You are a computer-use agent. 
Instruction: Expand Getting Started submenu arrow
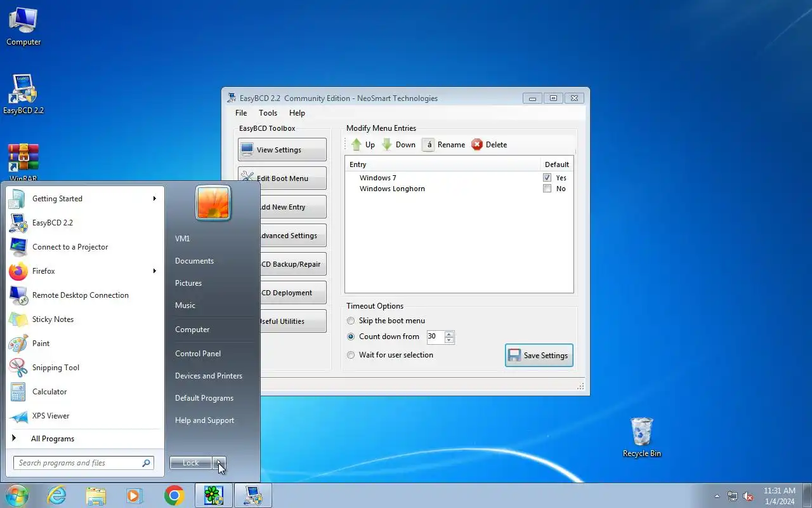coord(154,199)
